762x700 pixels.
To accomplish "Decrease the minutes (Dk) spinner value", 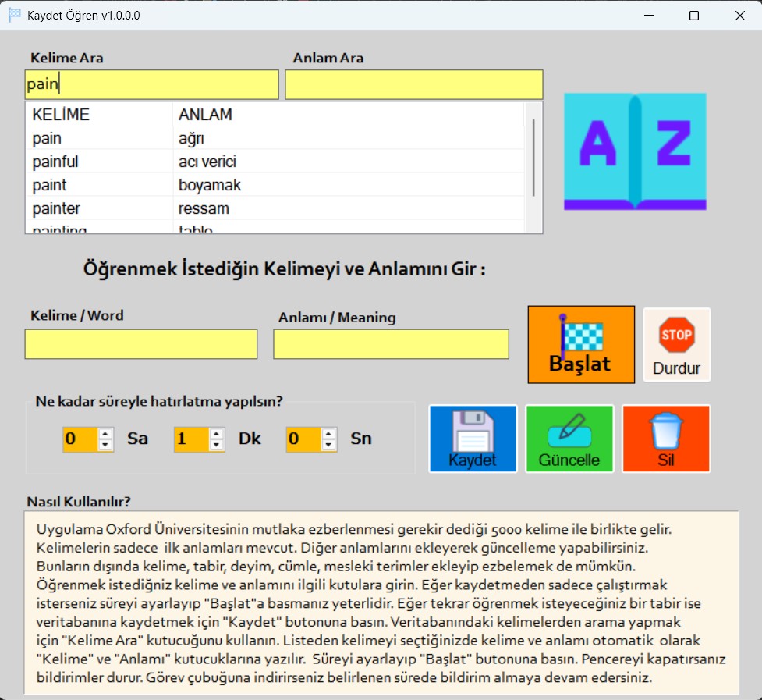I will [216, 444].
